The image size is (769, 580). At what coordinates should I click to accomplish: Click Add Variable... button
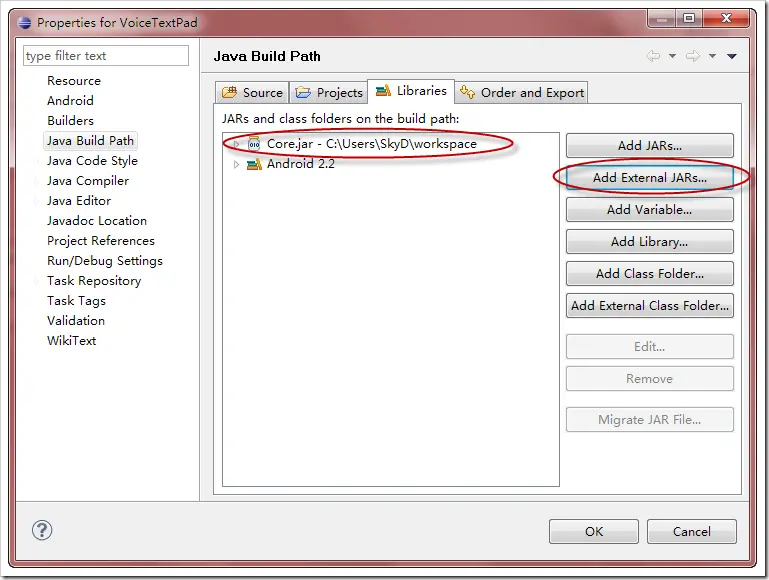pos(650,210)
